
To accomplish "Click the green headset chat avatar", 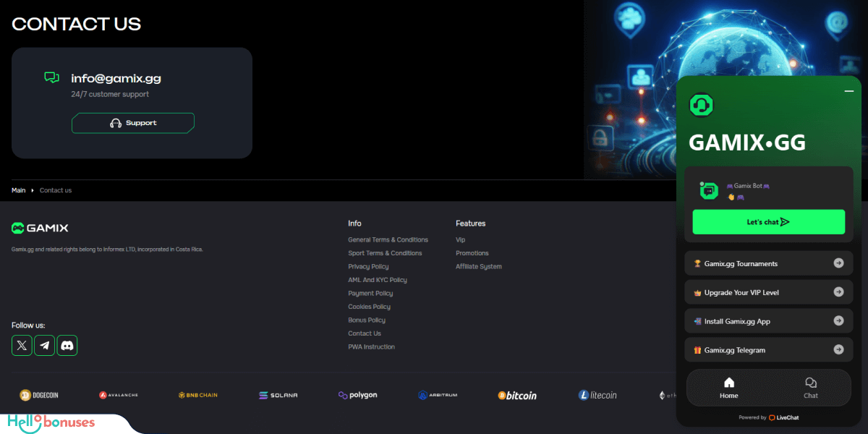I will point(701,106).
